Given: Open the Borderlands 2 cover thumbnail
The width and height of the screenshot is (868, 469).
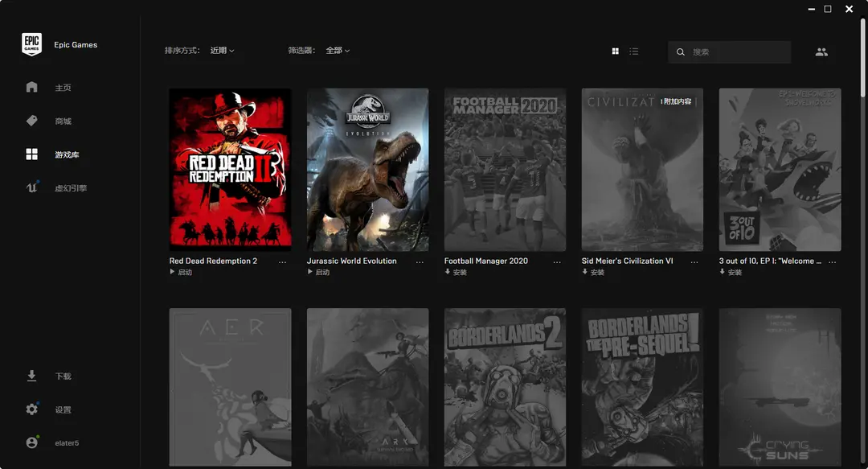Looking at the screenshot, I should pyautogui.click(x=505, y=387).
